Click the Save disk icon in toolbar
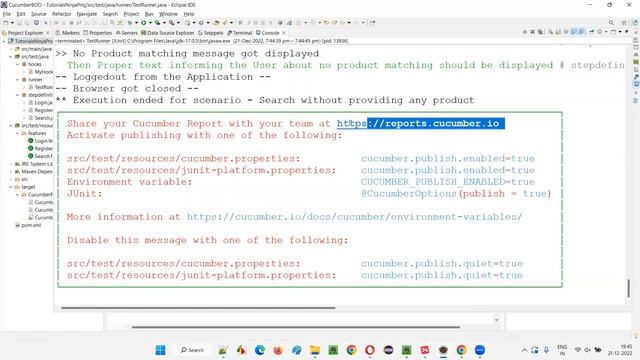Image resolution: width=640 pixels, height=360 pixels. [20, 23]
